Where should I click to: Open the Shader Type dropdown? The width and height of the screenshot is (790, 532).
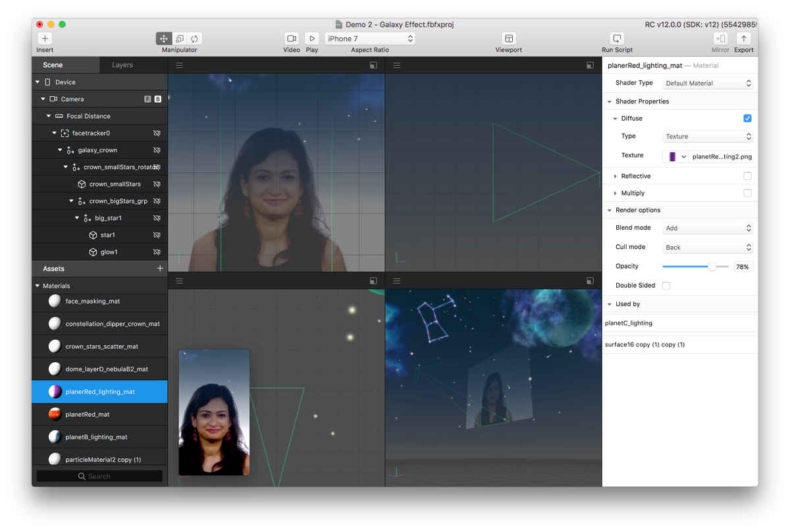708,84
